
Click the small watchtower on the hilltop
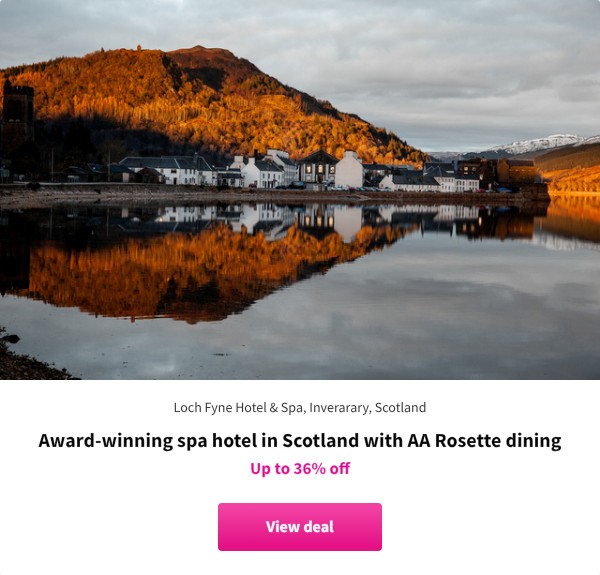point(139,48)
